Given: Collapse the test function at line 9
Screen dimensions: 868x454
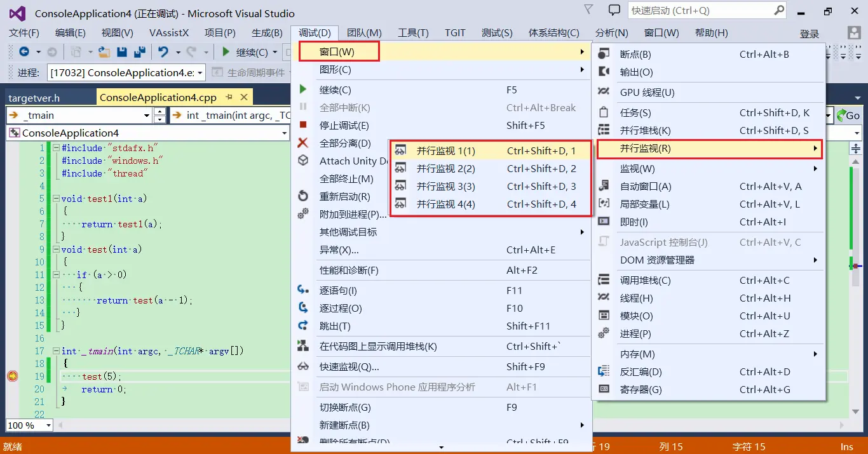Looking at the screenshot, I should point(56,250).
